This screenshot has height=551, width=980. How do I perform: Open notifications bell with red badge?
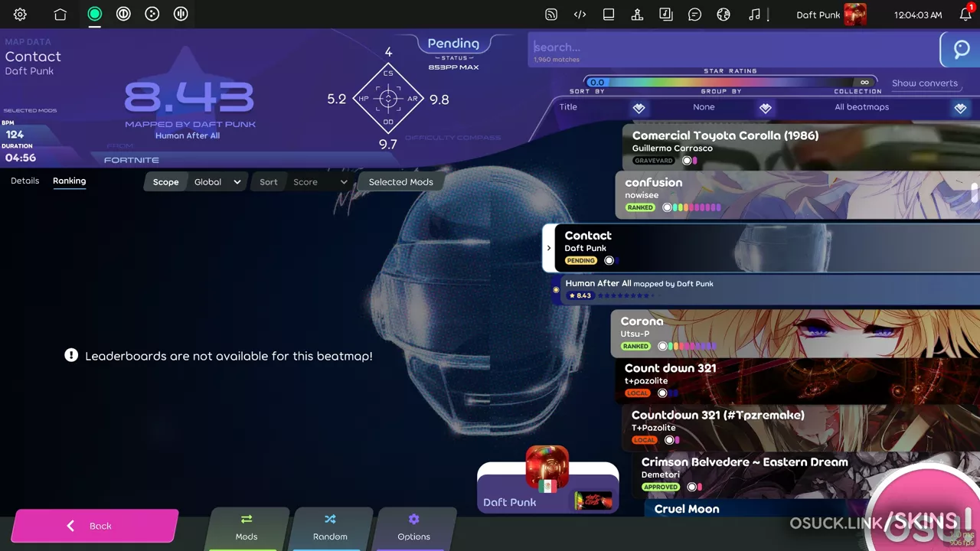point(966,14)
